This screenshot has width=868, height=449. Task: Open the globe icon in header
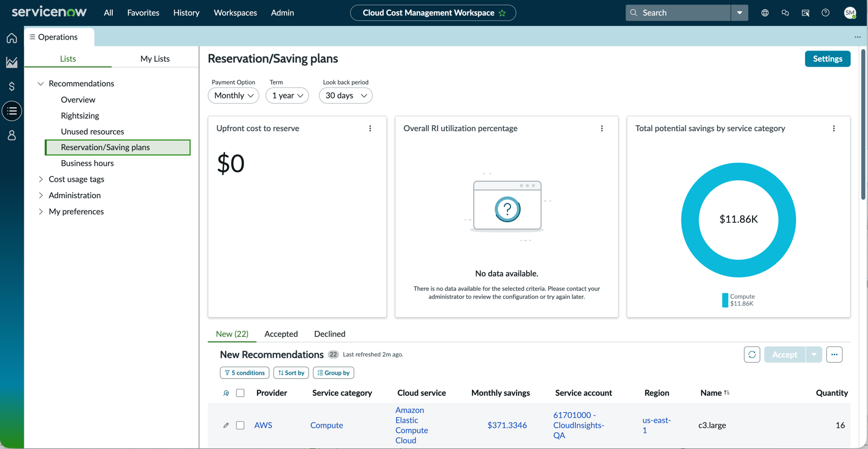765,12
